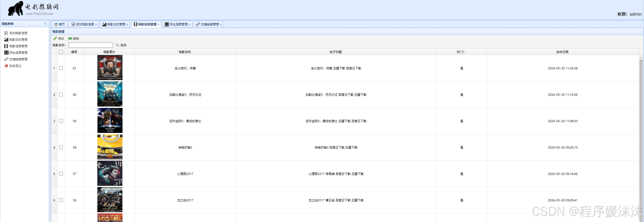
Task: Click the 电影信息管理 sidebar film icon
Action: (x=6, y=46)
